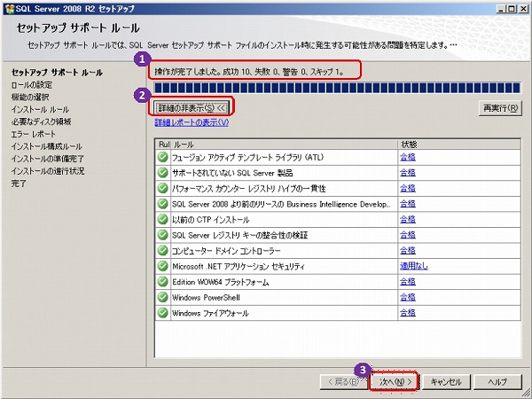This screenshot has width=532, height=399.
Task: Click the green check icon beside Microsoft .NET アプリケーション セキュリティ
Action: (163, 266)
